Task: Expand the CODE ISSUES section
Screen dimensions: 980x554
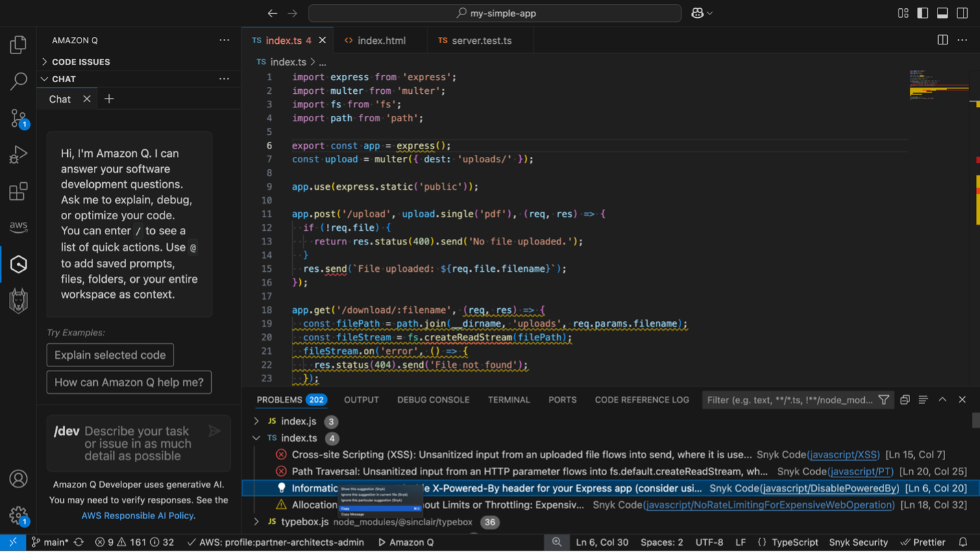Action: click(x=81, y=62)
